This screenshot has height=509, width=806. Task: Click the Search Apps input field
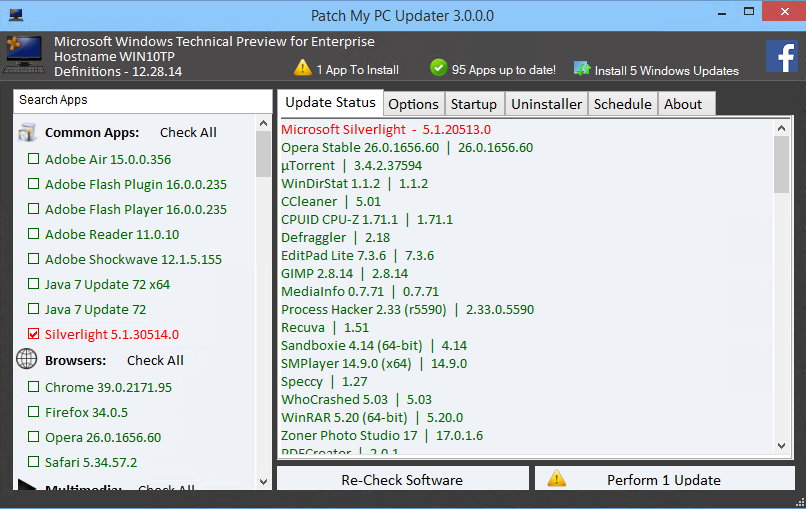click(x=142, y=100)
